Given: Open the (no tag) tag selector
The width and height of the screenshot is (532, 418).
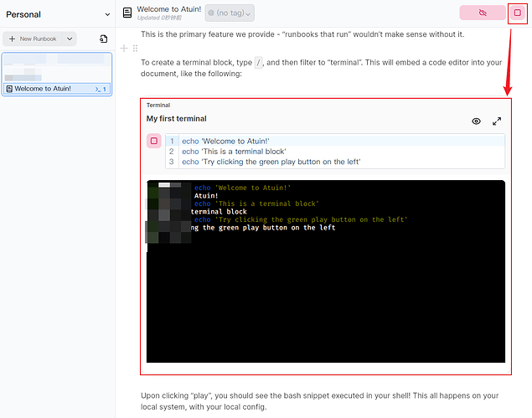Looking at the screenshot, I should coord(230,13).
